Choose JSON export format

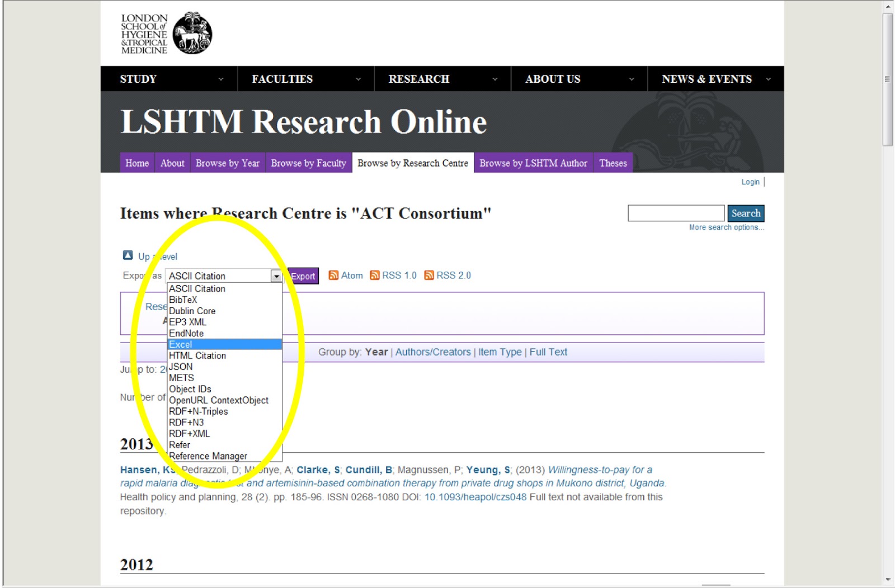point(224,367)
